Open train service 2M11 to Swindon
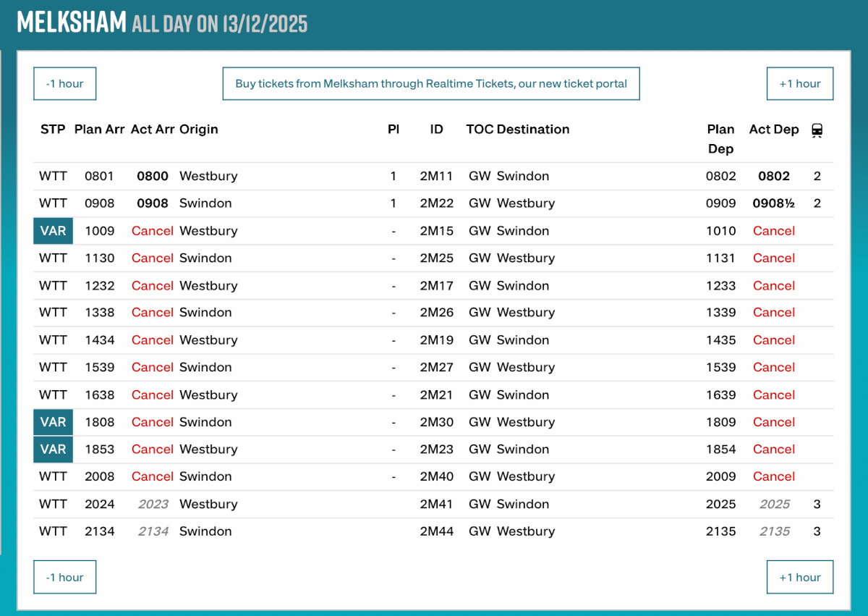The width and height of the screenshot is (868, 616). [436, 176]
